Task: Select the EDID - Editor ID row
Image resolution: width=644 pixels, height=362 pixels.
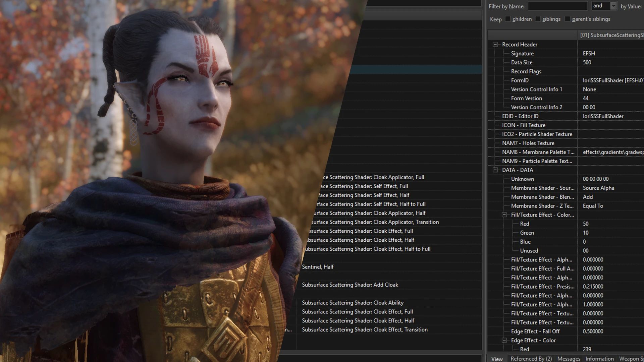Action: pos(520,116)
